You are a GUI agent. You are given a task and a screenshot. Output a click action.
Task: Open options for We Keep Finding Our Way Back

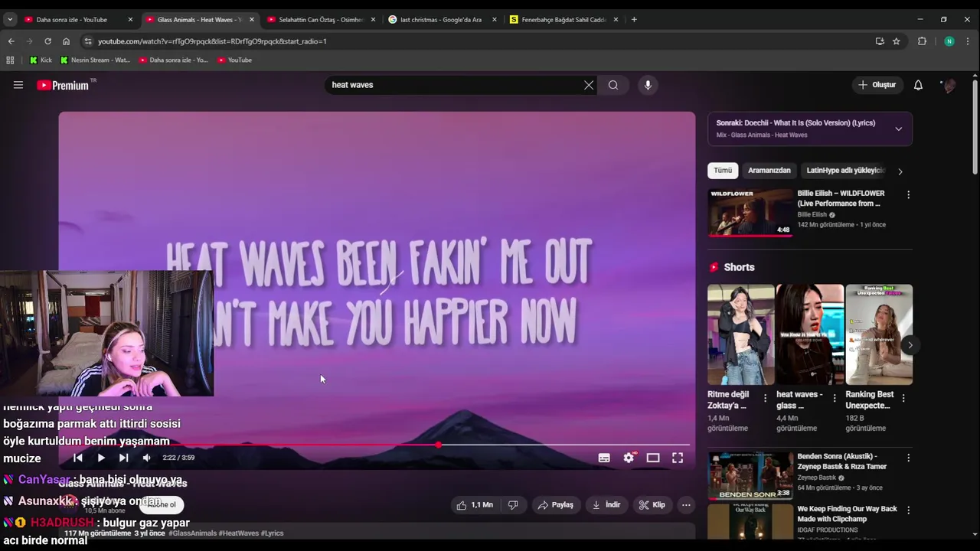[909, 510]
